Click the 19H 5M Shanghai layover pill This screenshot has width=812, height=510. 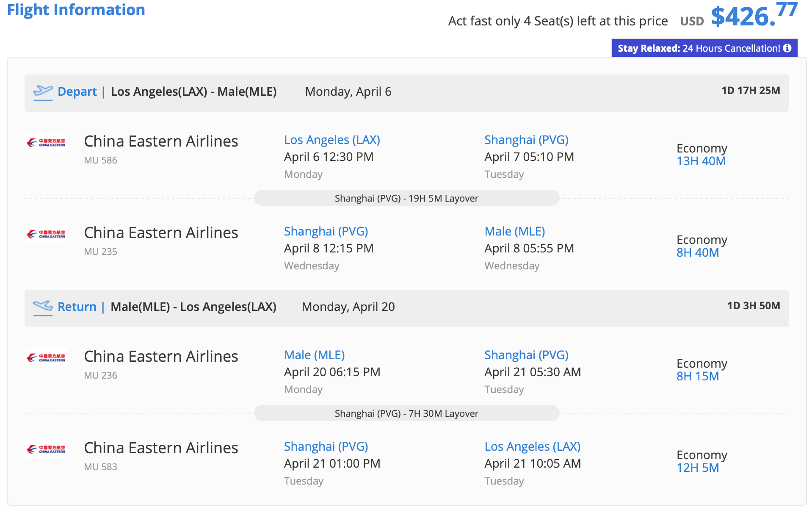406,198
